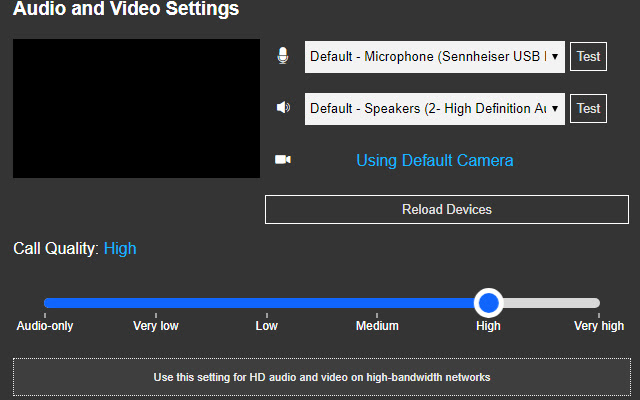This screenshot has width=640, height=400.
Task: Reload audio and video devices
Action: pyautogui.click(x=447, y=209)
